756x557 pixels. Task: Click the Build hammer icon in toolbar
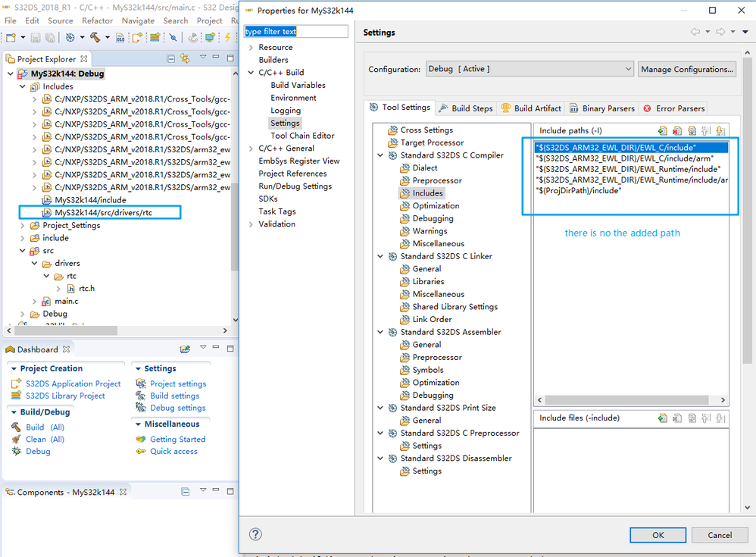[x=95, y=37]
